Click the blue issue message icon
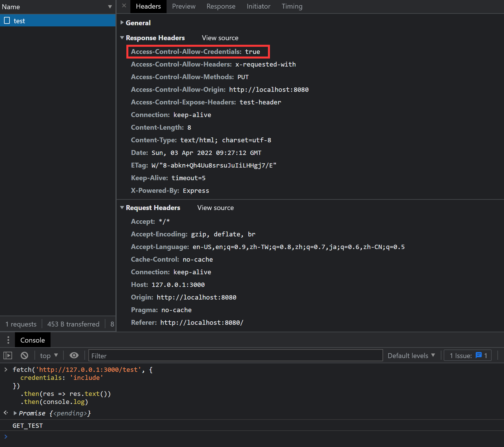Image resolution: width=504 pixels, height=447 pixels. coord(478,355)
